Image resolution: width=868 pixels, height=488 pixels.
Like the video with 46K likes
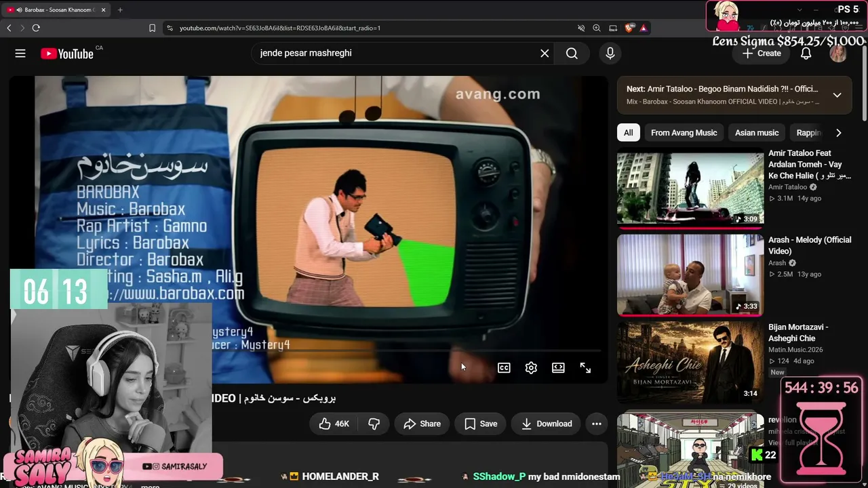pyautogui.click(x=334, y=424)
